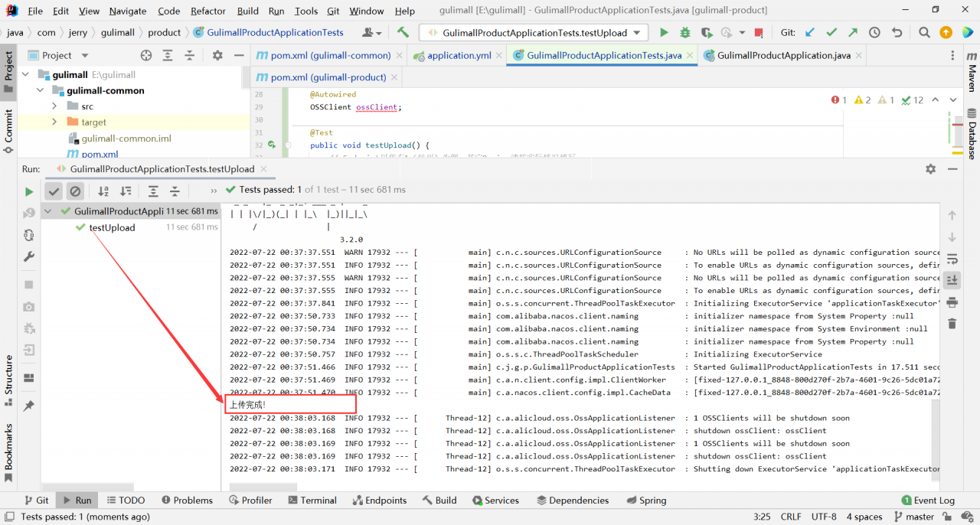Collapse the gulimall-common module

point(40,90)
